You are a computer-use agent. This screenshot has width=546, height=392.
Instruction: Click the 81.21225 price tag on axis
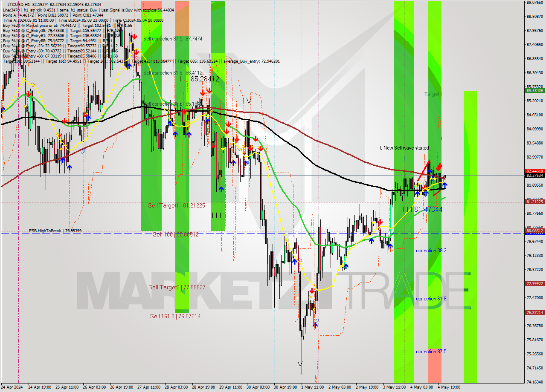coord(535,202)
